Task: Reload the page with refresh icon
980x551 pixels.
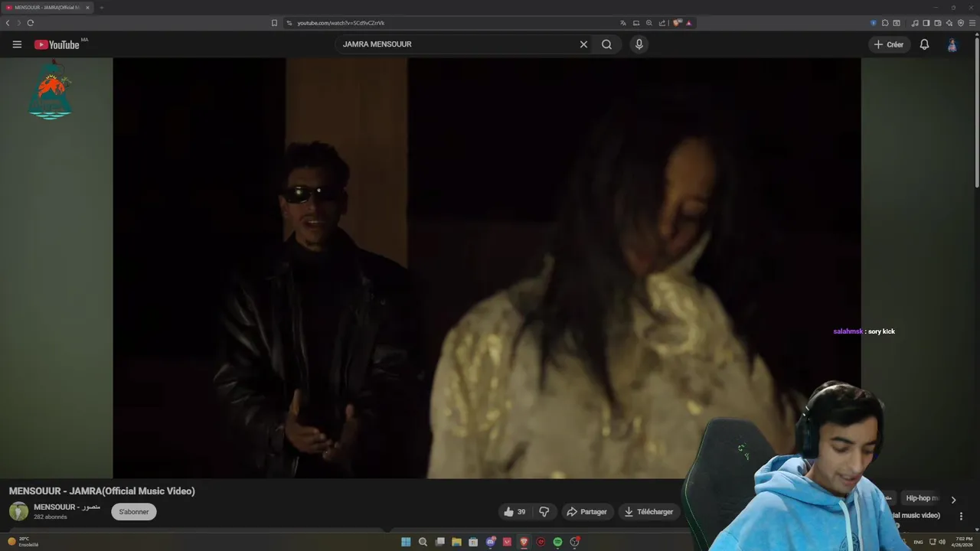Action: point(31,23)
